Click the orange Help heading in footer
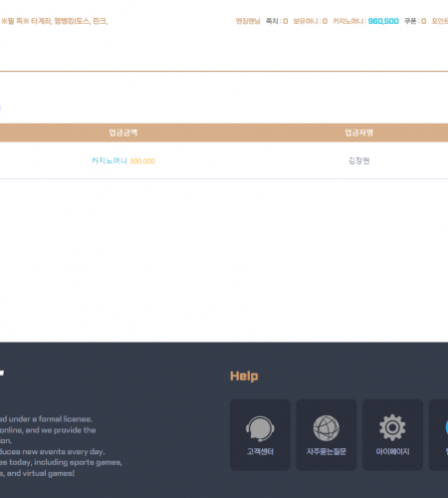The image size is (448, 498). (244, 376)
